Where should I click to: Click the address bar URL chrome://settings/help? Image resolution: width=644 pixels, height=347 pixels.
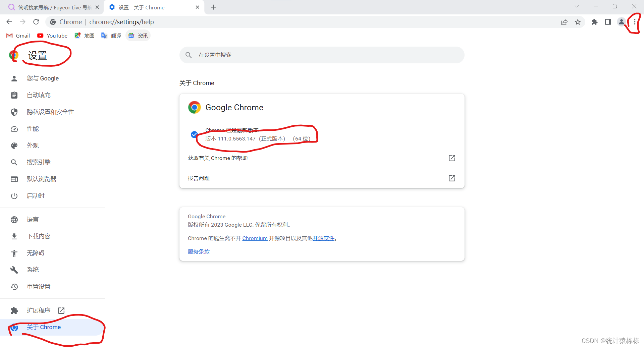tap(121, 22)
